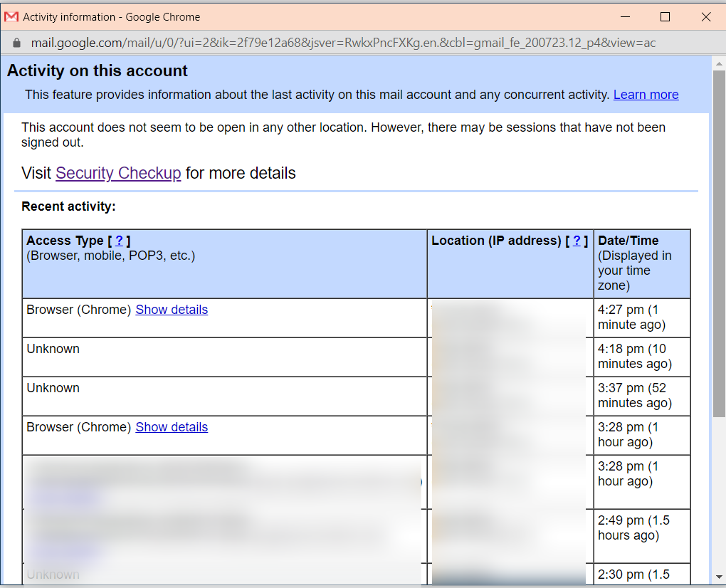Viewport: 726px width, 588px height.
Task: Click the Activity on this account heading
Action: 98,71
